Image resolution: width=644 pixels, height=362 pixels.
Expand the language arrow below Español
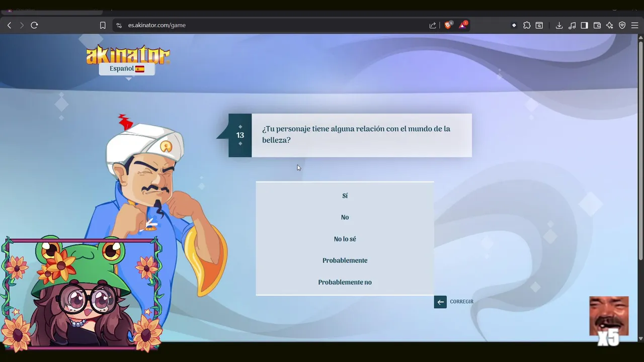pyautogui.click(x=128, y=79)
